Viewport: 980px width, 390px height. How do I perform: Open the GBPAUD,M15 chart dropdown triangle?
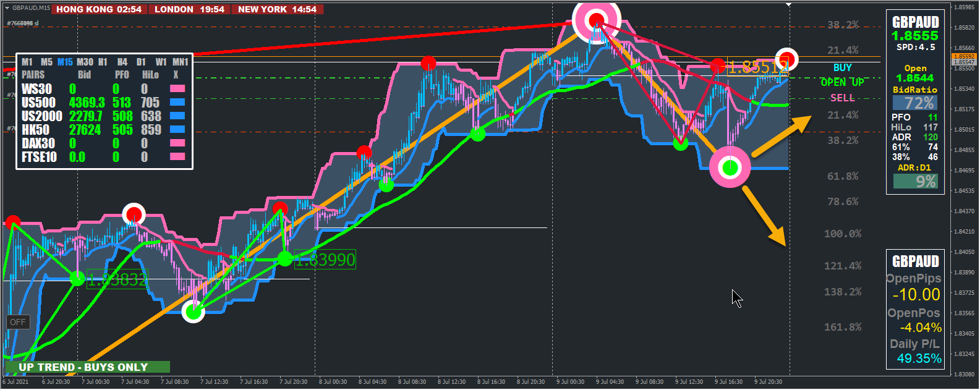coord(7,8)
